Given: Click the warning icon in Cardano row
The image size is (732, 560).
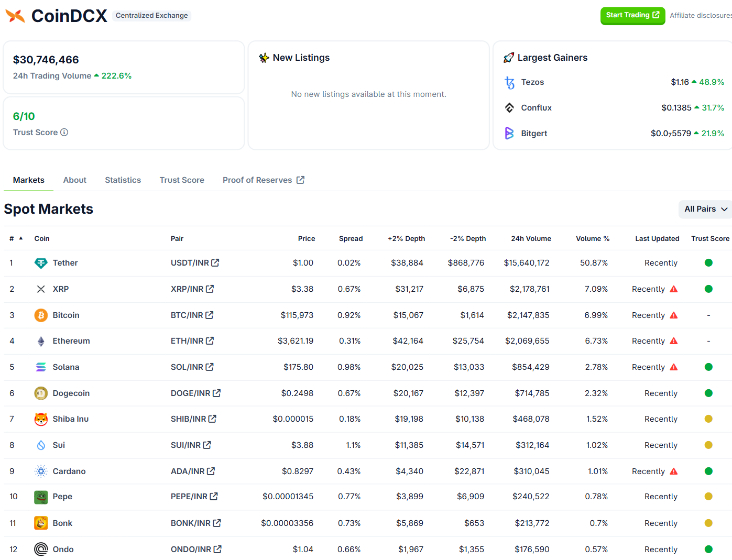Looking at the screenshot, I should tap(674, 471).
